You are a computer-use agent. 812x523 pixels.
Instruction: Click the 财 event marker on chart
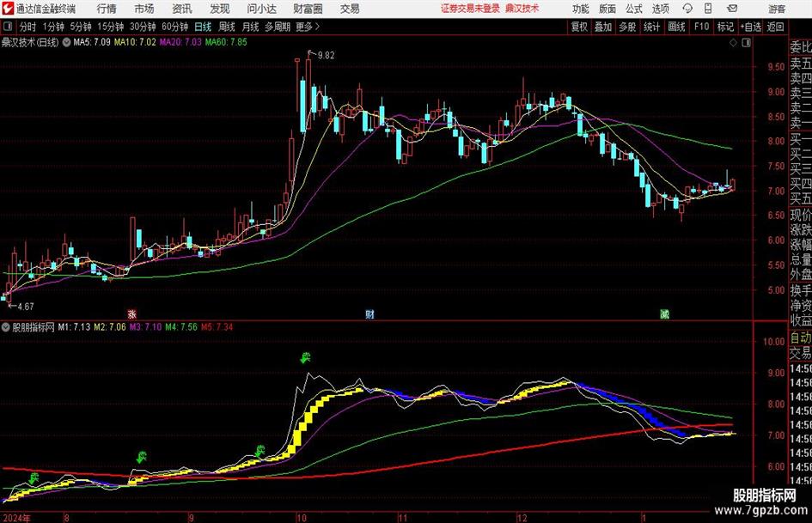(x=369, y=313)
